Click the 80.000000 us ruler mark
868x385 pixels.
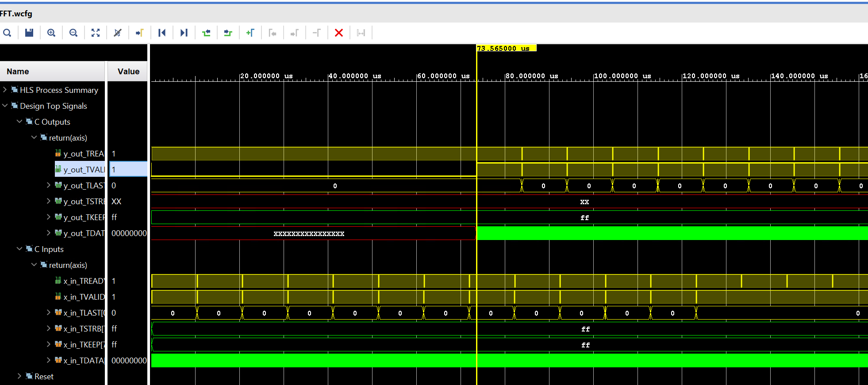point(532,76)
